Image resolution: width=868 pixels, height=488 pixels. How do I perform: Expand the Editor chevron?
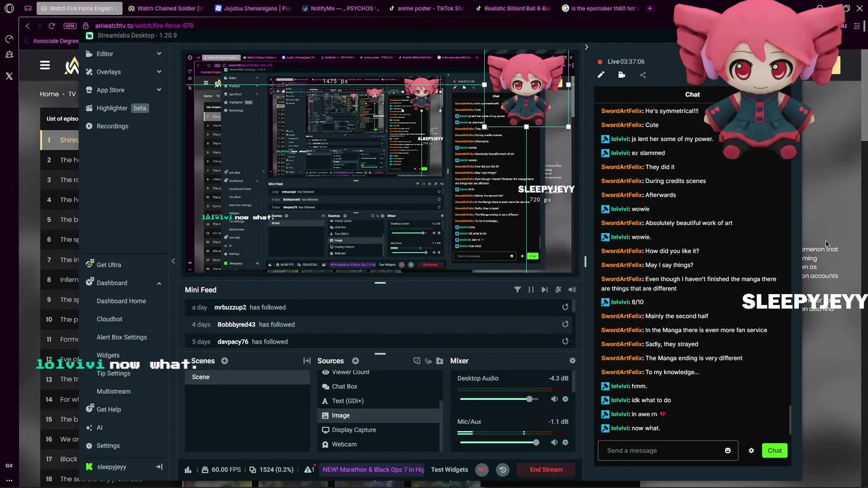(159, 54)
